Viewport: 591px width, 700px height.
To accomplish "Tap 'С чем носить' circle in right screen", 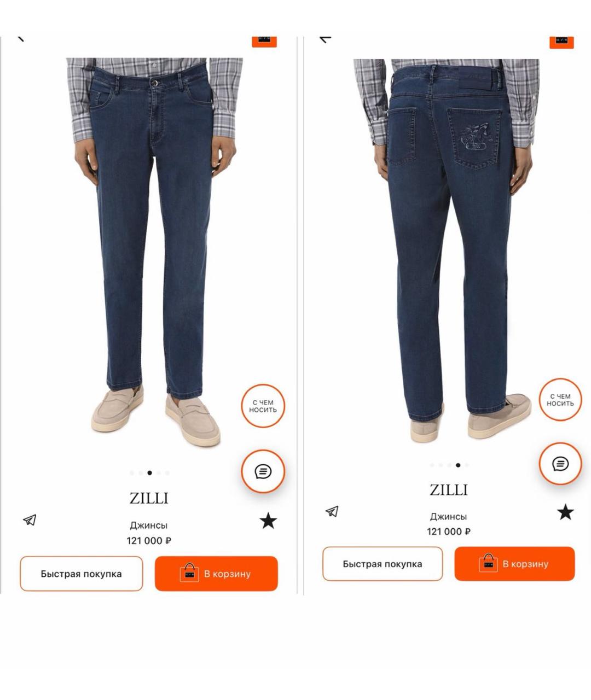I will click(560, 400).
